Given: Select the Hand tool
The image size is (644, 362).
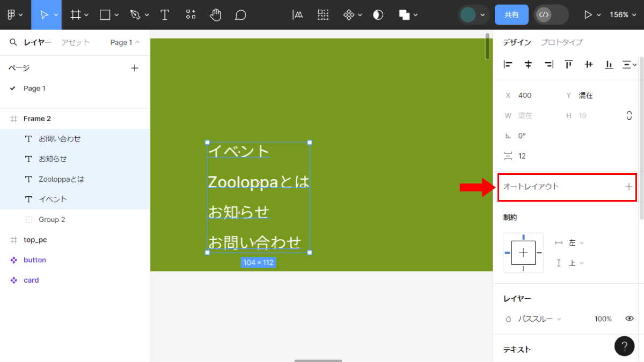Looking at the screenshot, I should 216,14.
